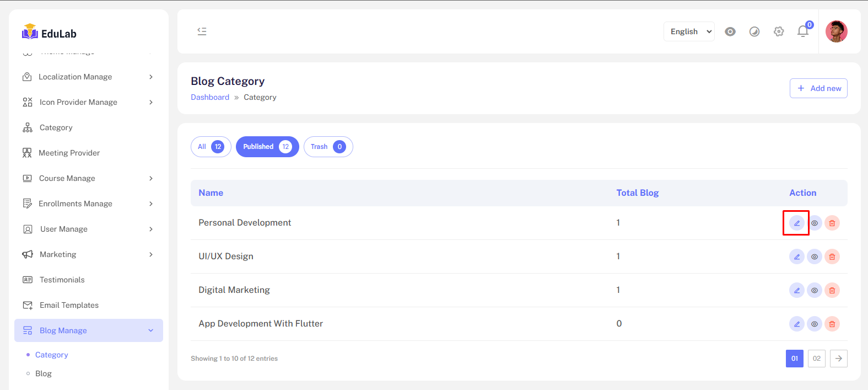
Task: Collapse sidebar using the menu toggle icon
Action: (202, 31)
